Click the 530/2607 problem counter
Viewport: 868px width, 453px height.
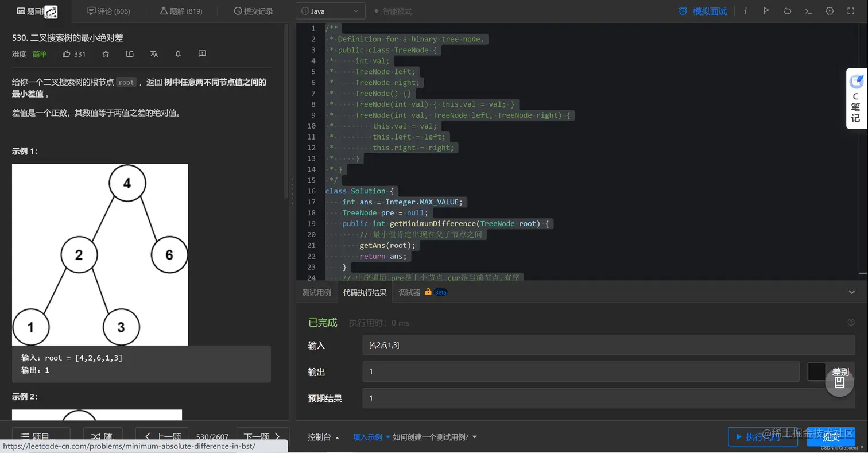pyautogui.click(x=212, y=437)
